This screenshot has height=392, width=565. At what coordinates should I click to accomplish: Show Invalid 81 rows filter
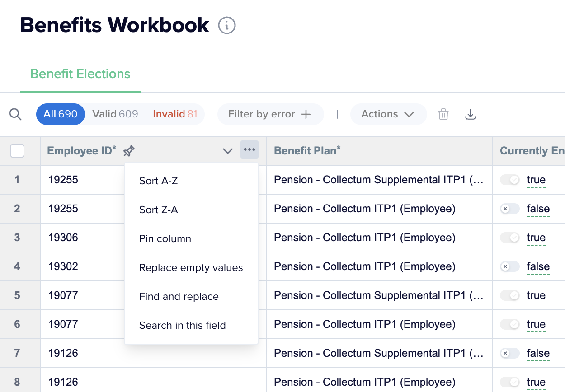(175, 114)
